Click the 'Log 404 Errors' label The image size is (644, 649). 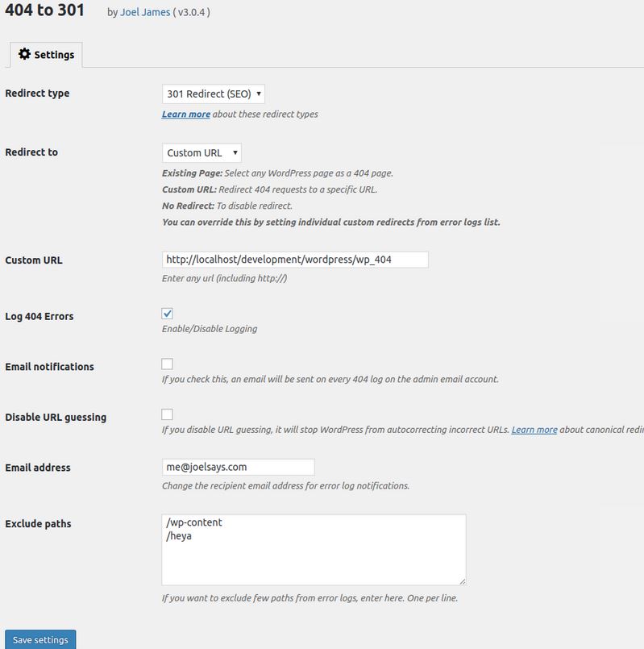[39, 317]
